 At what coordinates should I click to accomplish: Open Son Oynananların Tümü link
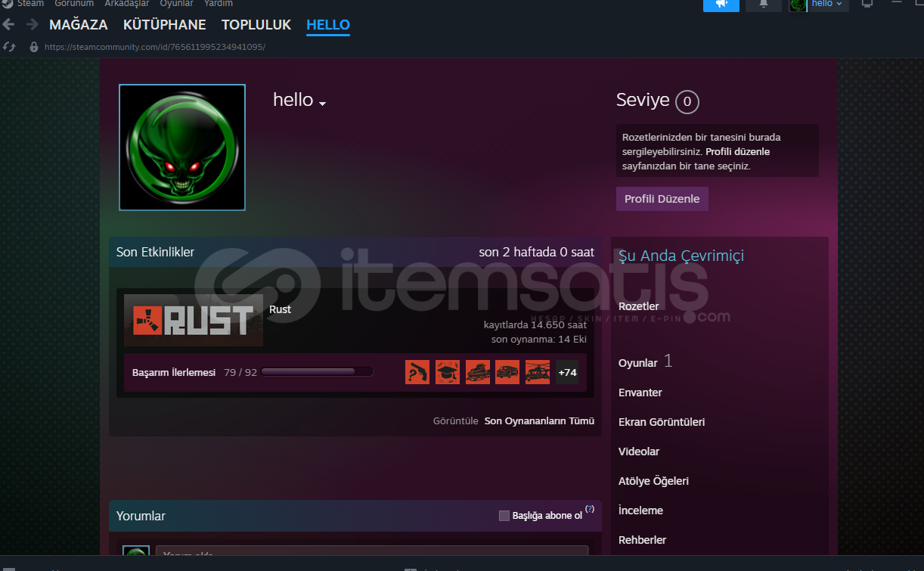(x=539, y=420)
